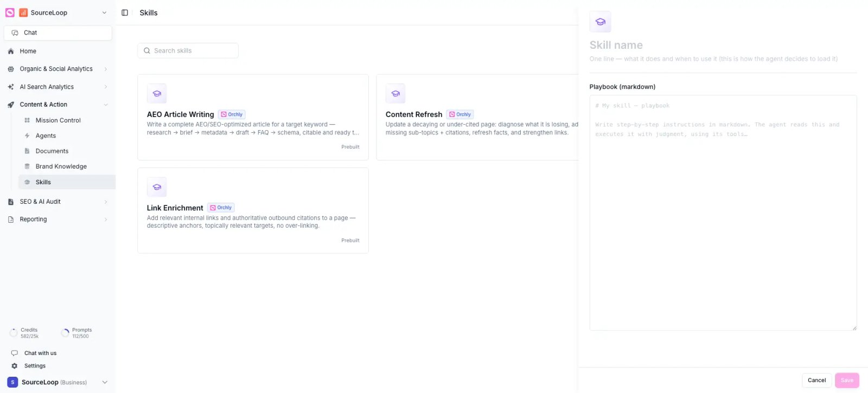Click the Brand Knowledge database icon
The image size is (868, 393).
pos(27,166)
